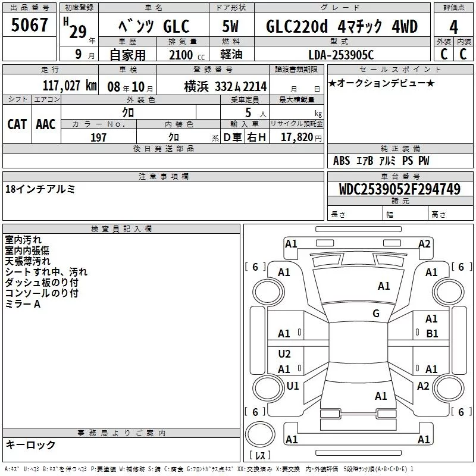Click the model code LDA-253905C
476x476 pixels.
click(x=341, y=55)
